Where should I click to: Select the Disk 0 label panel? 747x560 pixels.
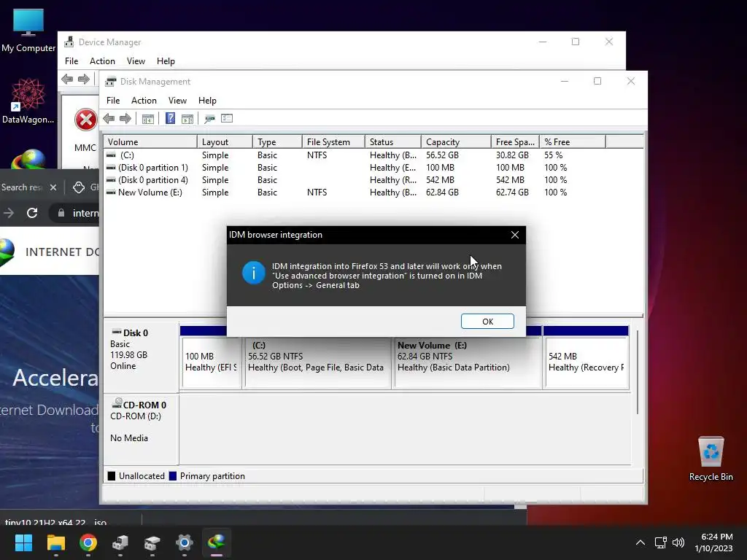pyautogui.click(x=141, y=357)
